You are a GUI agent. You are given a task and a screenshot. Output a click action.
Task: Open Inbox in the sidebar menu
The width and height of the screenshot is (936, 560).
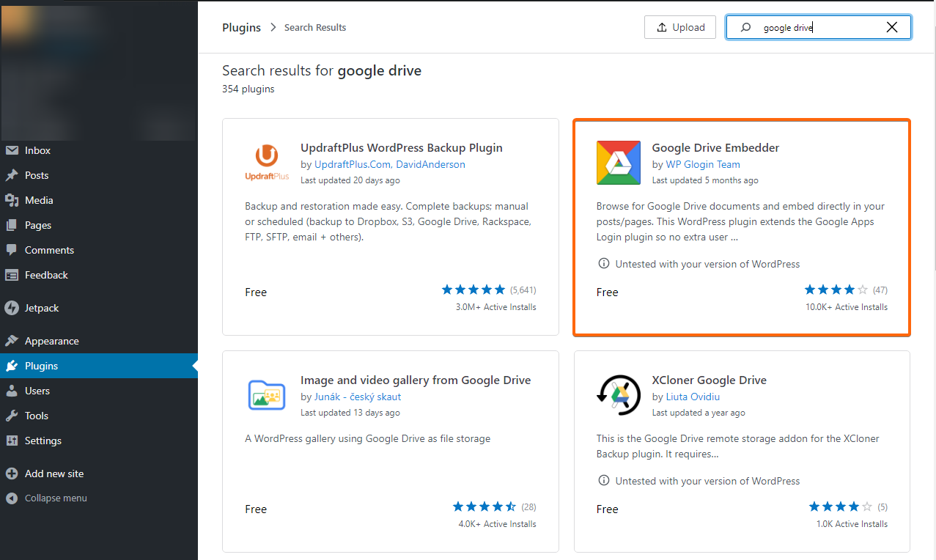click(99, 150)
